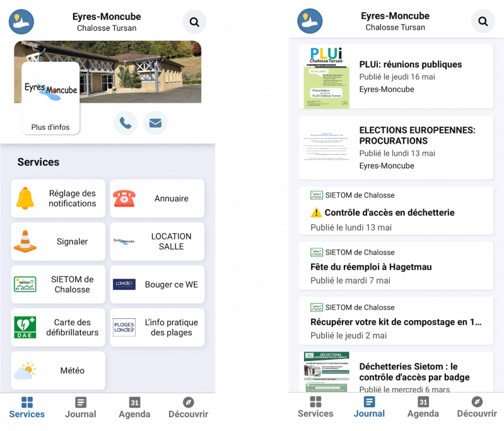Tap the SIETOM logo above Fête du réemploi

tap(317, 253)
